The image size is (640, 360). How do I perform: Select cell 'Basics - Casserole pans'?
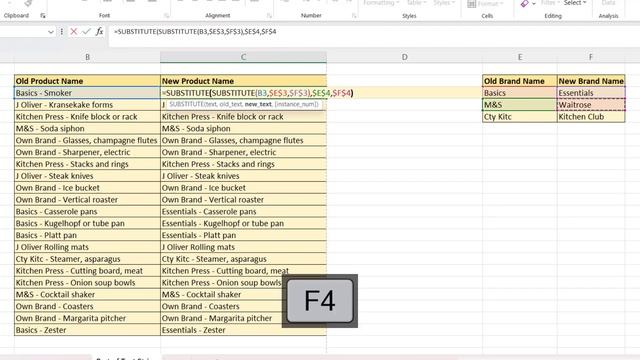tap(87, 211)
